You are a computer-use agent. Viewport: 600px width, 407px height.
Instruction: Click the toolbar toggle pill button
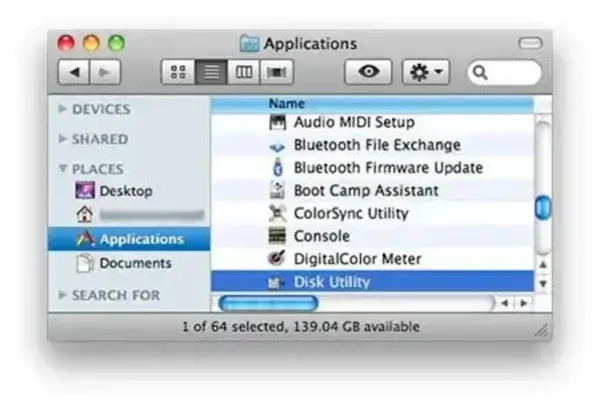tap(530, 43)
